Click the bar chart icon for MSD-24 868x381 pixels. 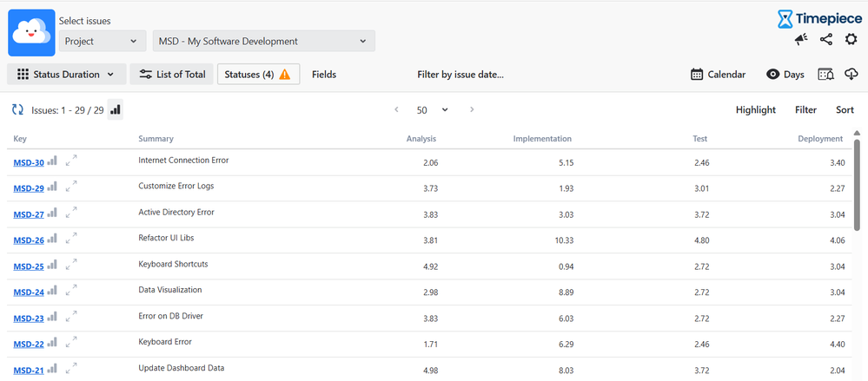click(x=52, y=291)
